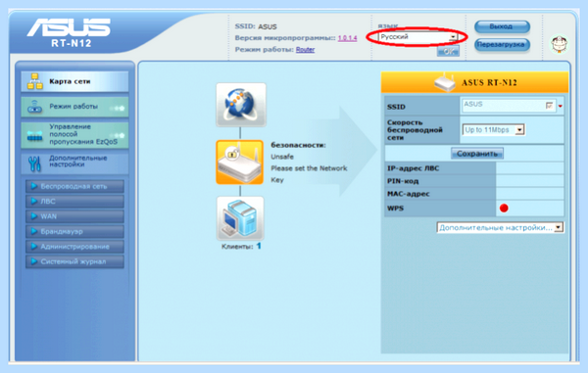Image resolution: width=588 pixels, height=373 pixels.
Task: Click the client computers icon
Action: click(x=240, y=218)
